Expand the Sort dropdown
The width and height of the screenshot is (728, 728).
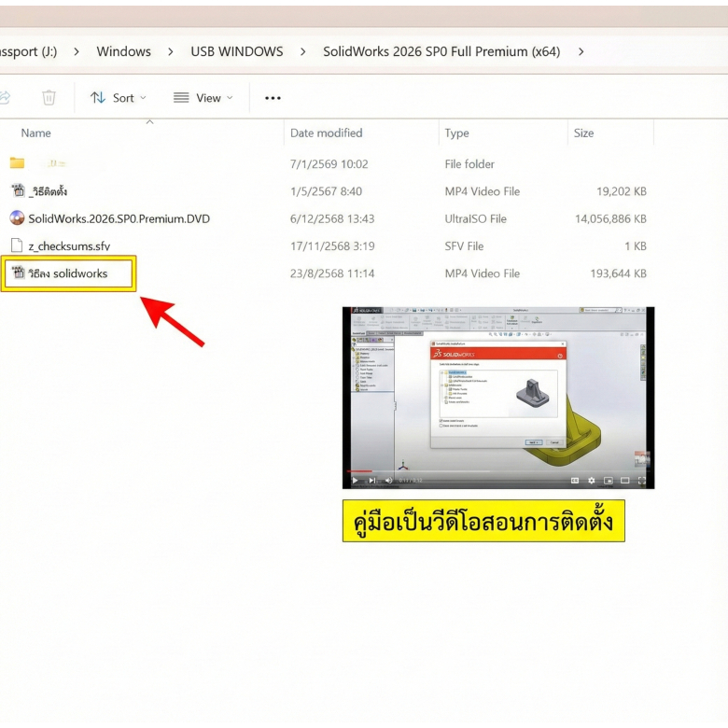118,98
